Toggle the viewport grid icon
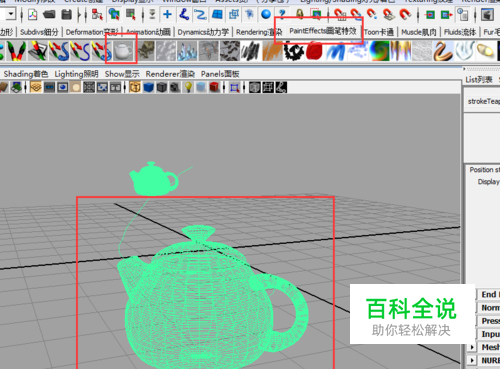 coord(36,87)
